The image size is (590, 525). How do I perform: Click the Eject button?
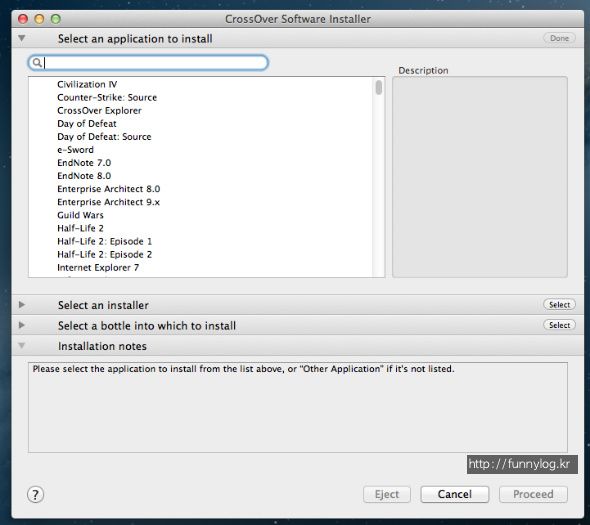coord(387,494)
